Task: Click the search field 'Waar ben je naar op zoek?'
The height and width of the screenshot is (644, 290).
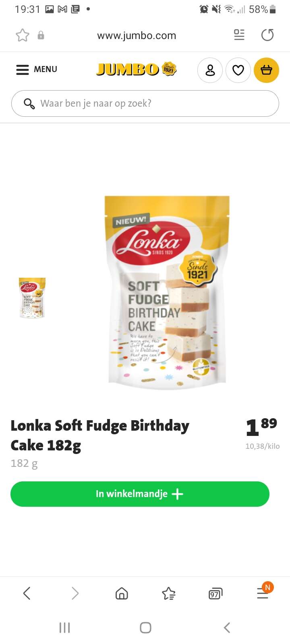Action: (x=145, y=103)
